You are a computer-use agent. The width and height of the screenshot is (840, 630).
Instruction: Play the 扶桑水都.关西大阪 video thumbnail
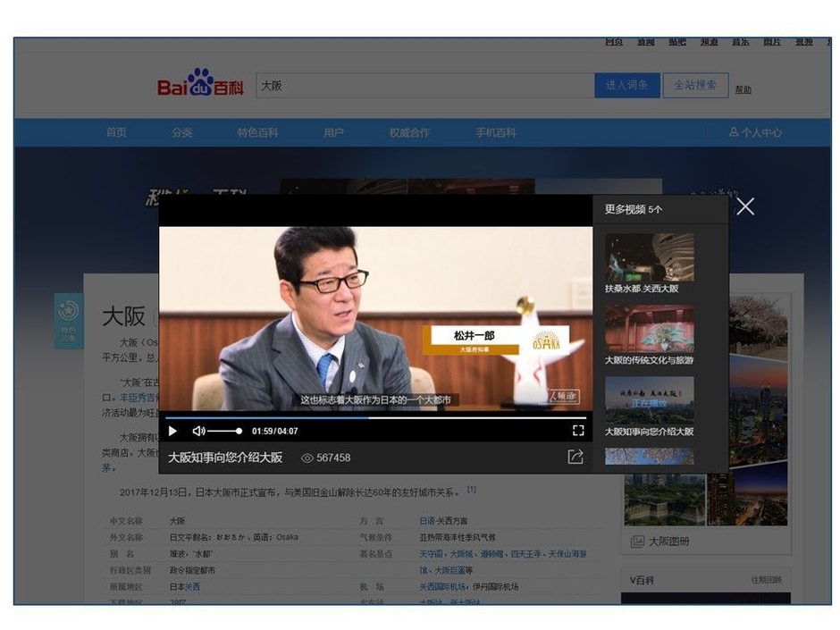(x=650, y=256)
